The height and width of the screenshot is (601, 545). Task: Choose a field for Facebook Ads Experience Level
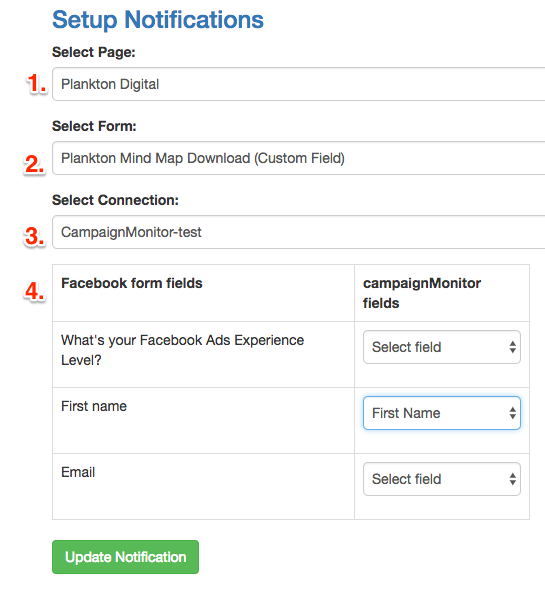(442, 347)
